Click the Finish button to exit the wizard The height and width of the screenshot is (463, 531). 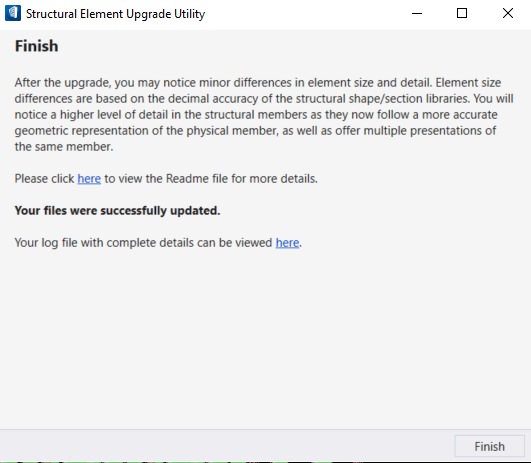[489, 446]
